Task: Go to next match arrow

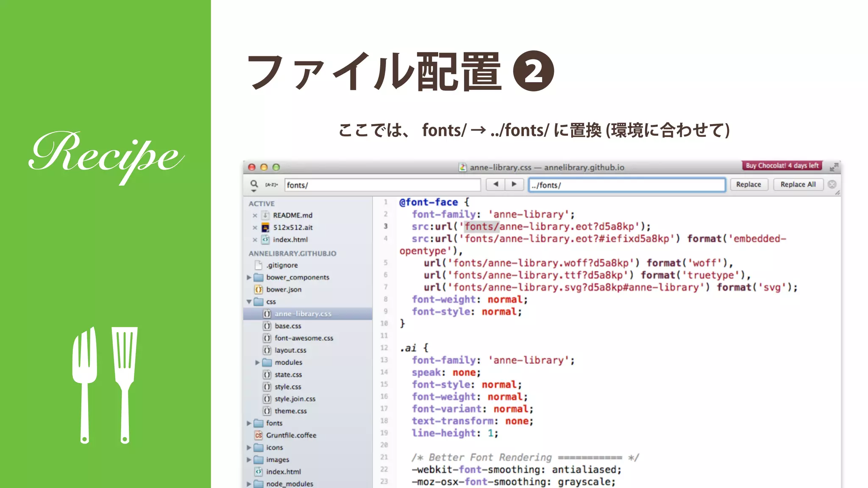Action: click(x=514, y=184)
